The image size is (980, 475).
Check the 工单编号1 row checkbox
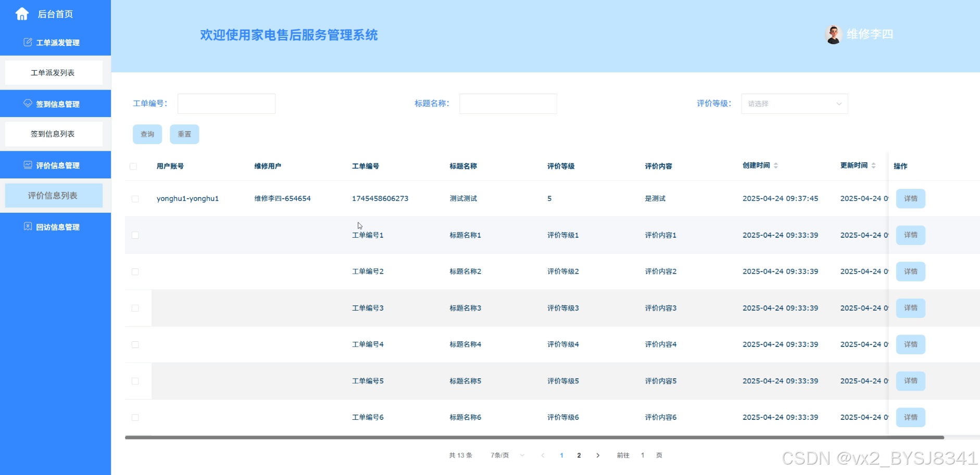coord(135,235)
